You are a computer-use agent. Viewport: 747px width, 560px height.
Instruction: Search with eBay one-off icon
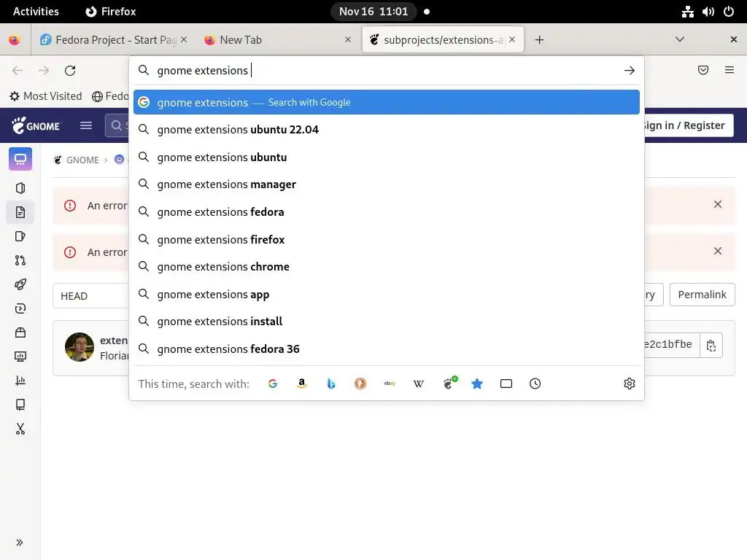click(390, 384)
